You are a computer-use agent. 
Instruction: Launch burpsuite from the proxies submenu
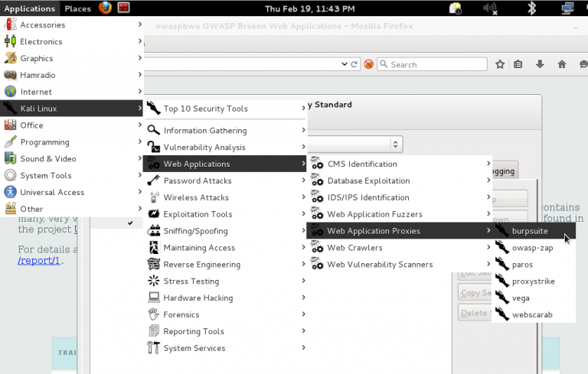click(x=530, y=230)
